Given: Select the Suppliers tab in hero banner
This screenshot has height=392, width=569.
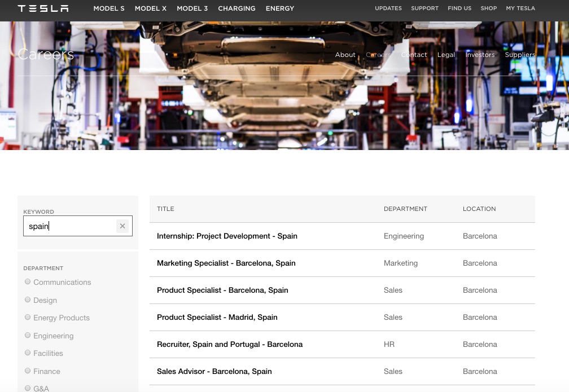Looking at the screenshot, I should click(x=520, y=55).
